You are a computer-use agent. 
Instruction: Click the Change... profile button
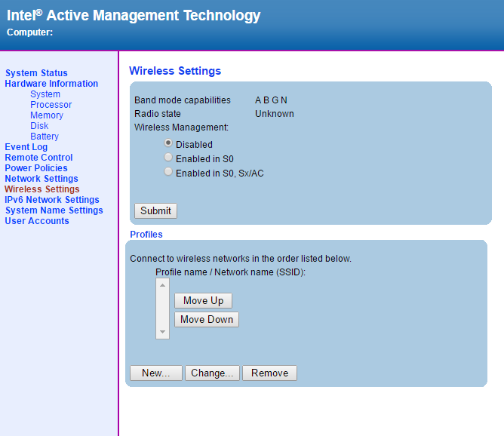(x=212, y=373)
